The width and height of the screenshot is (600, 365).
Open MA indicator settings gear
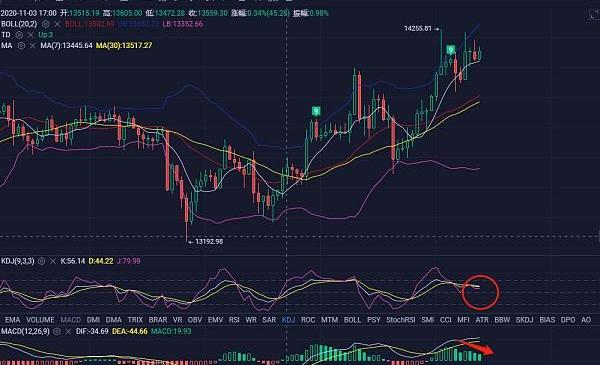pos(21,46)
